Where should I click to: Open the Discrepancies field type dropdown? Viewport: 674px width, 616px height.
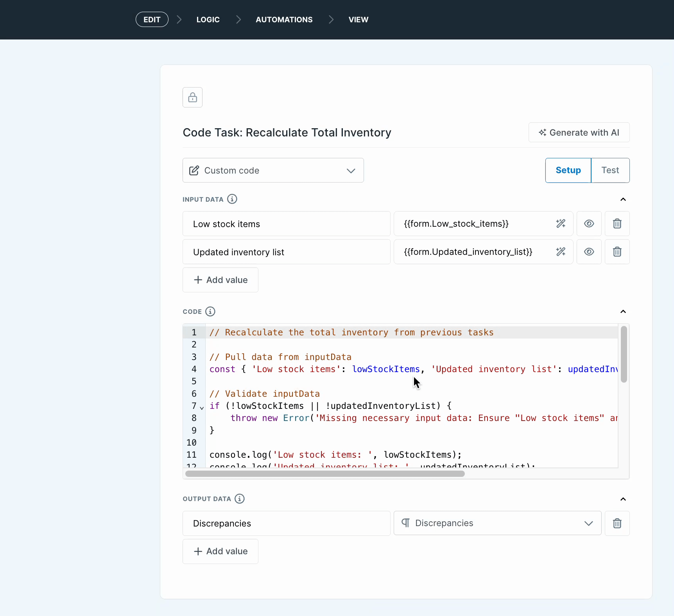(x=497, y=523)
